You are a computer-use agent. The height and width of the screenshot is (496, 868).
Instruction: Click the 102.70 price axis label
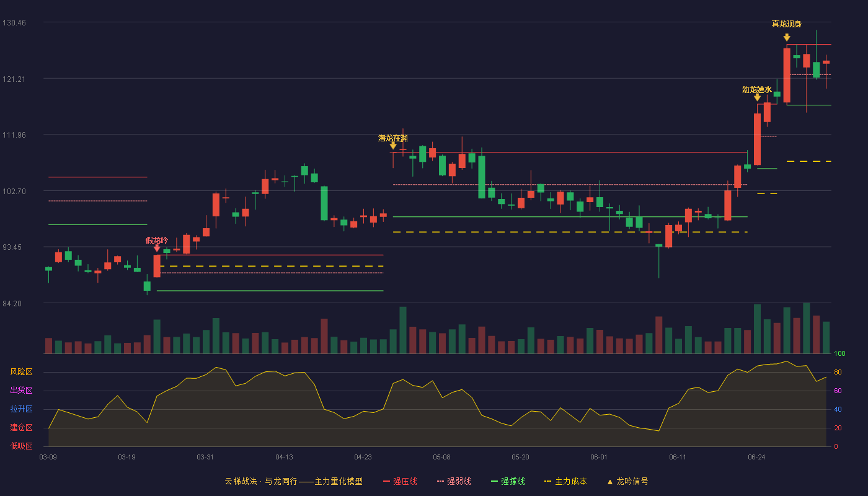tap(14, 192)
